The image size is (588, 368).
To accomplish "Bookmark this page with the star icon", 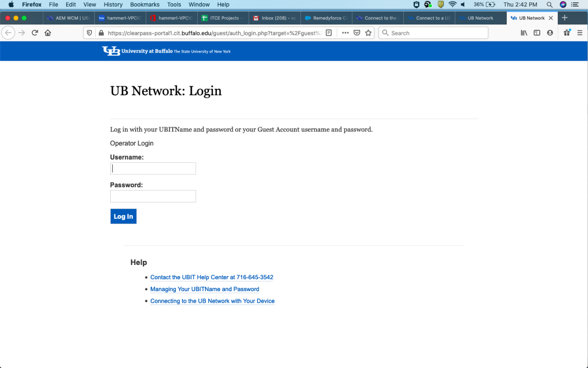I will coord(368,33).
